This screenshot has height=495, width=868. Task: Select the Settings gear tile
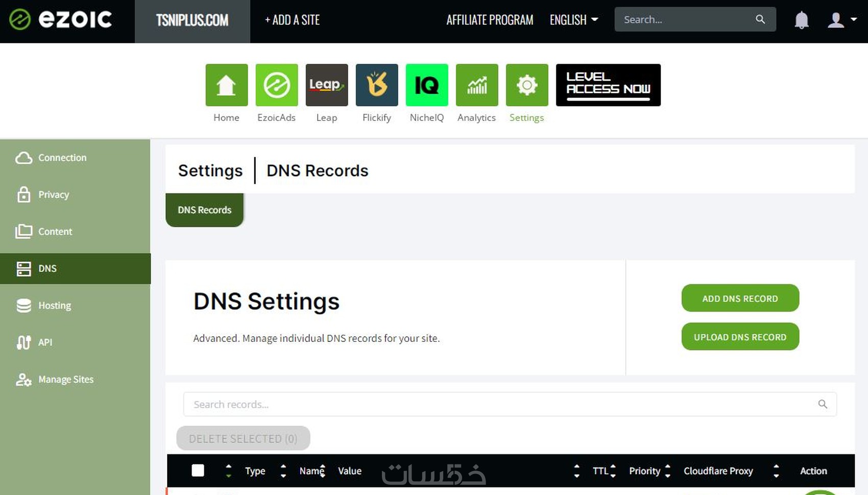tap(527, 85)
